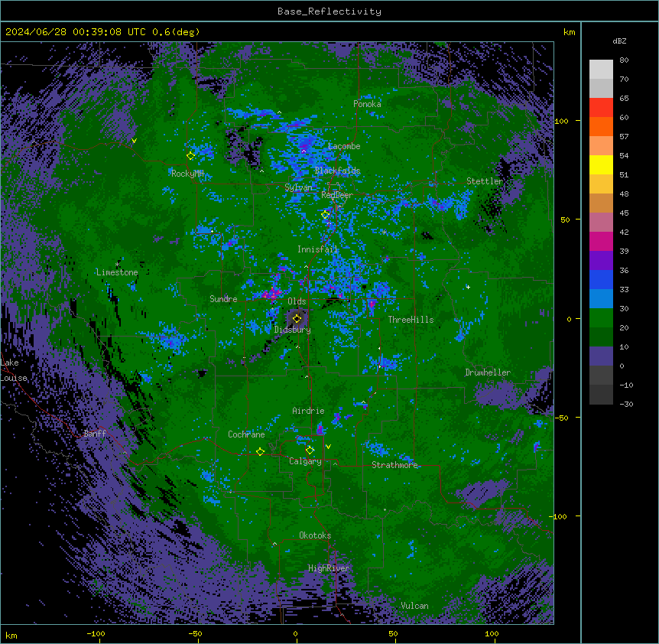Click the ThreeHills town label
The height and width of the screenshot is (644, 659).
[x=411, y=320]
